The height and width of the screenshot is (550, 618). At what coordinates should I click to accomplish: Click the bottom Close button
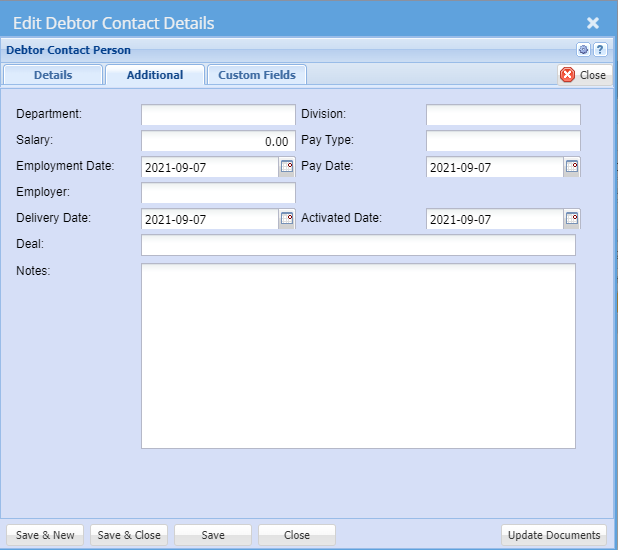pyautogui.click(x=297, y=535)
